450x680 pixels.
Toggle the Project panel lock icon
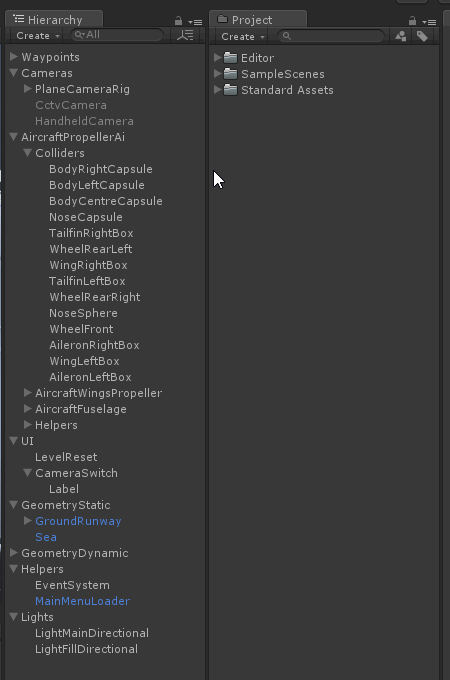coord(412,20)
